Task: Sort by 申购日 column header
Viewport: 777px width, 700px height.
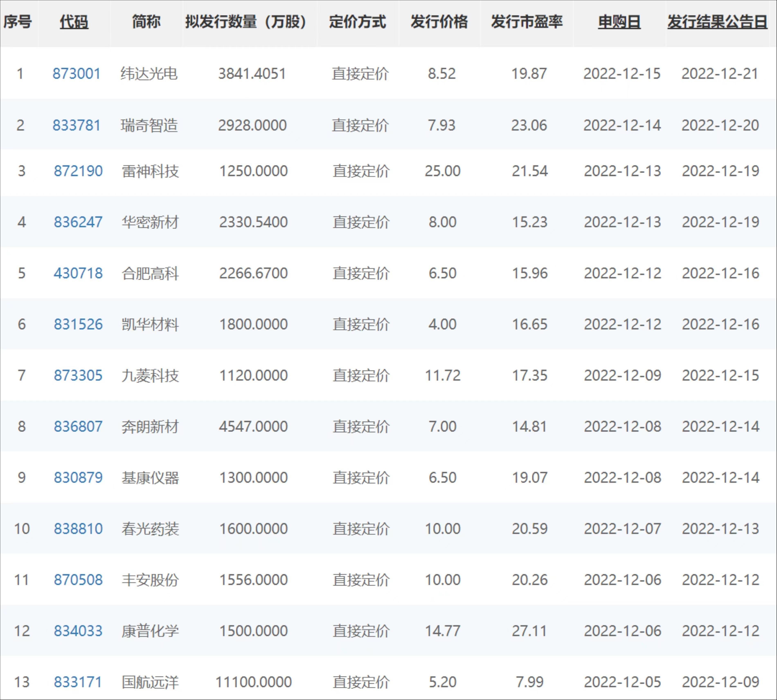Action: click(x=619, y=22)
